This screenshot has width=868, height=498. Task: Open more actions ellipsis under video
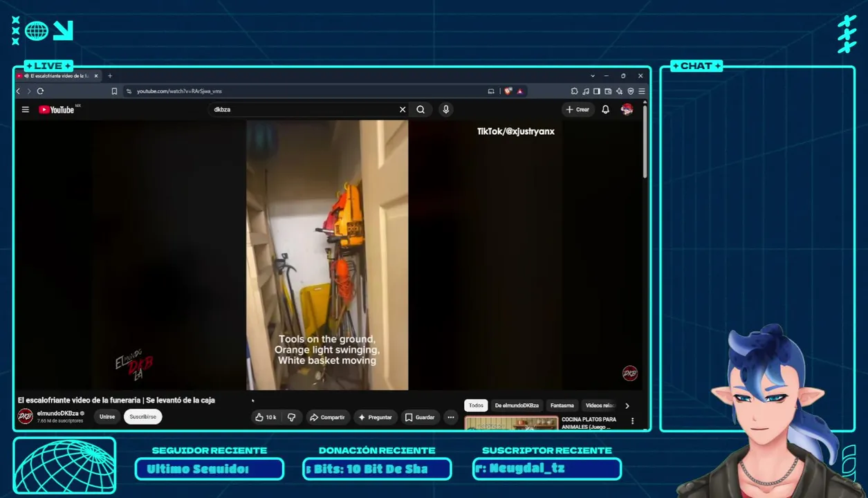(x=451, y=417)
